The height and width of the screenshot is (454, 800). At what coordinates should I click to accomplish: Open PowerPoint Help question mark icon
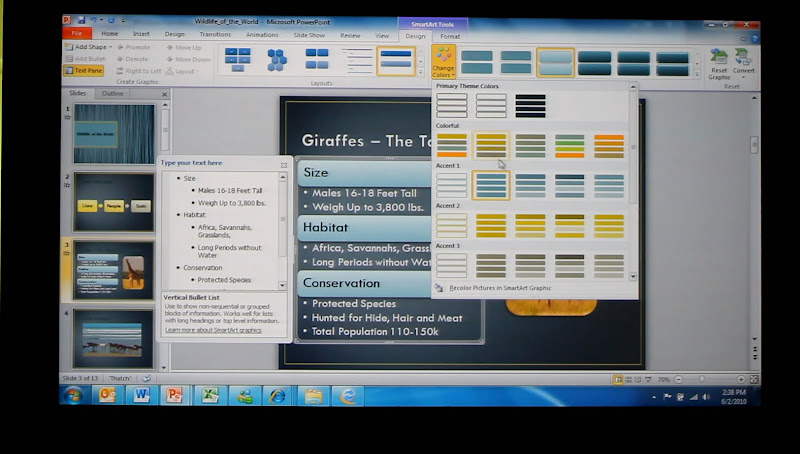[x=755, y=38]
